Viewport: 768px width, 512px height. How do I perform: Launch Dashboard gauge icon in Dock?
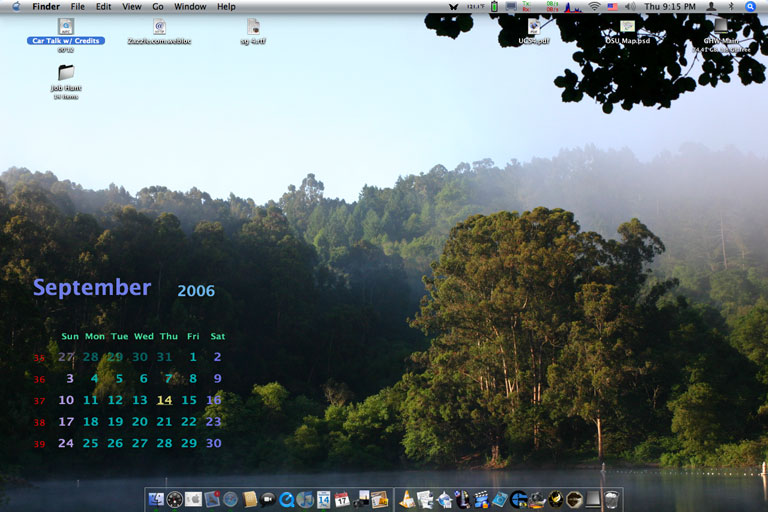175,499
